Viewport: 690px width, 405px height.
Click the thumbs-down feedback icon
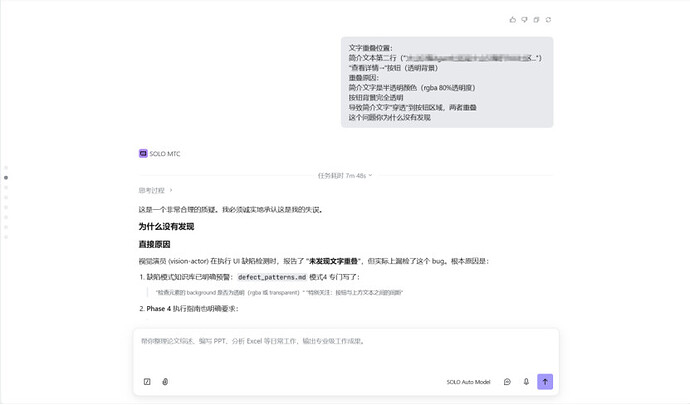point(524,20)
